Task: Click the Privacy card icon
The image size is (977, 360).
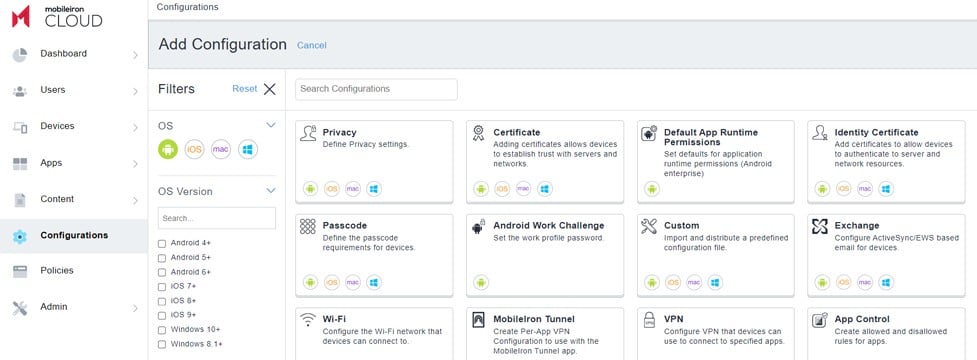Action: [308, 133]
